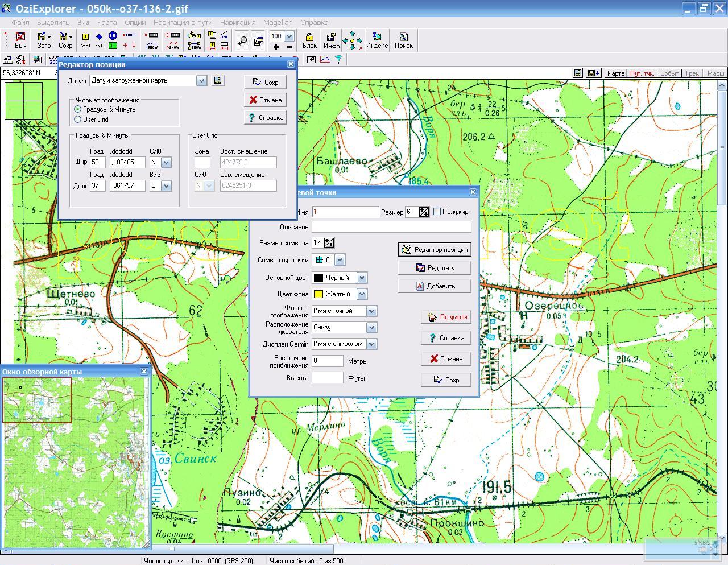This screenshot has width=728, height=565.
Task: Click the zoom-in plus icon under 100
Action: [x=276, y=47]
